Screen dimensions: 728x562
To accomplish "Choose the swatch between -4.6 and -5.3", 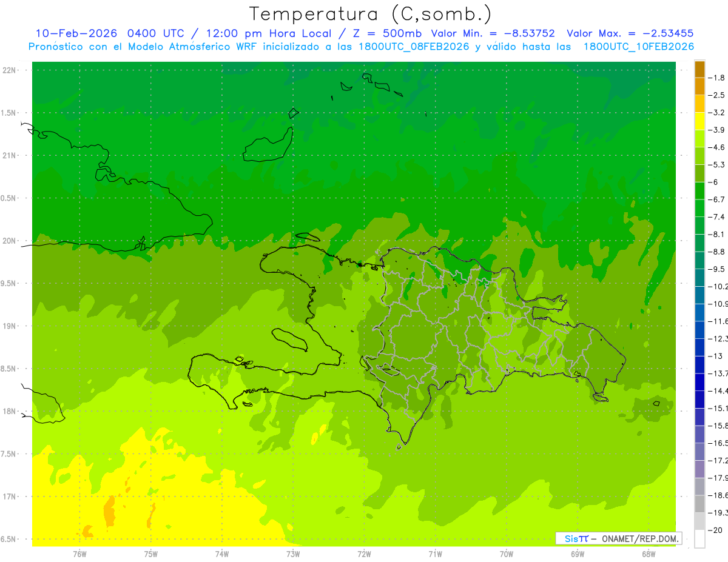I will [x=699, y=156].
